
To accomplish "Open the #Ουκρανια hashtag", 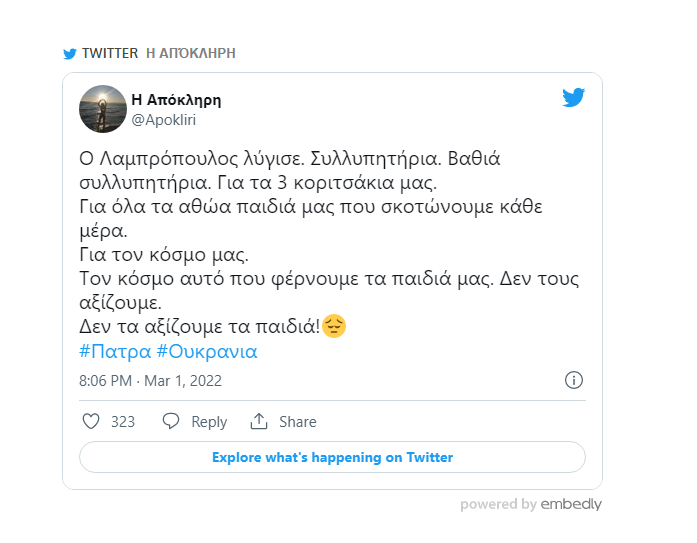I will 207,351.
